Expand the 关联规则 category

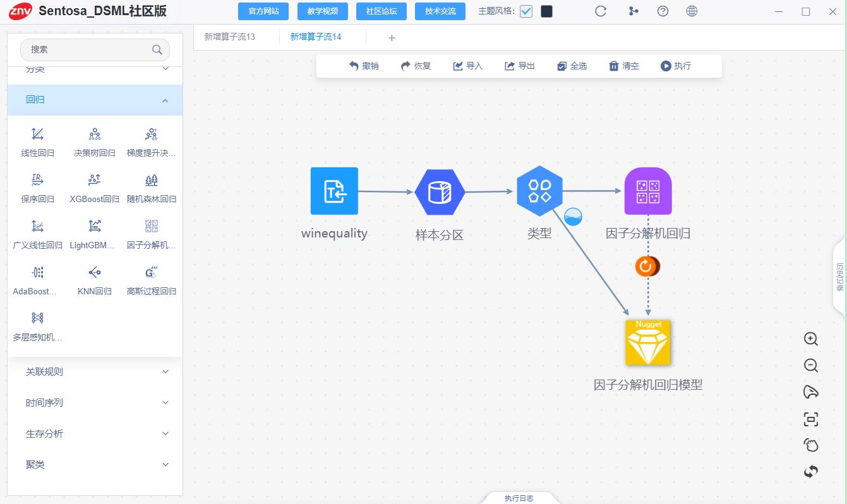coord(95,371)
